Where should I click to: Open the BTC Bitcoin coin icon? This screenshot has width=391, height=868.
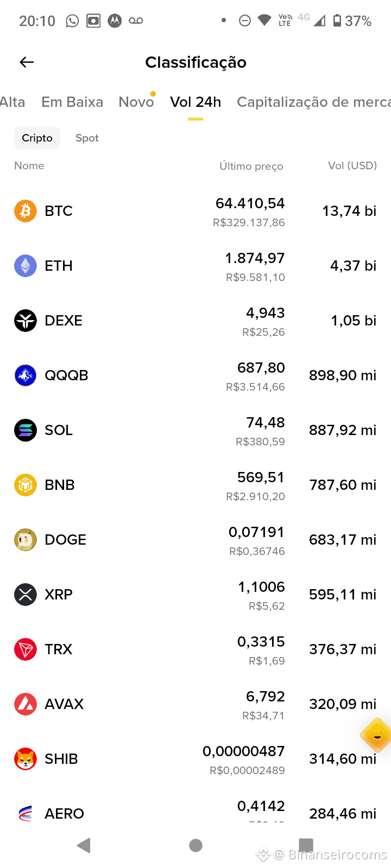pyautogui.click(x=26, y=211)
